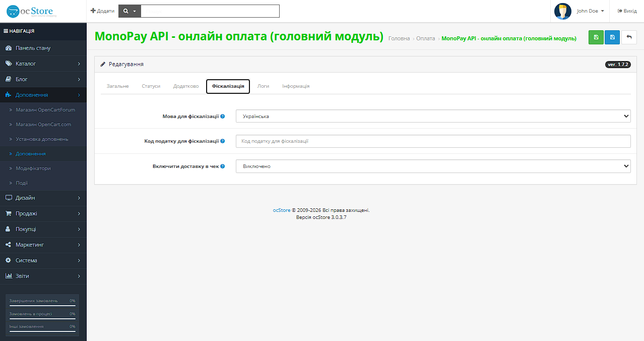Click the ocStore footer link

coord(282,210)
